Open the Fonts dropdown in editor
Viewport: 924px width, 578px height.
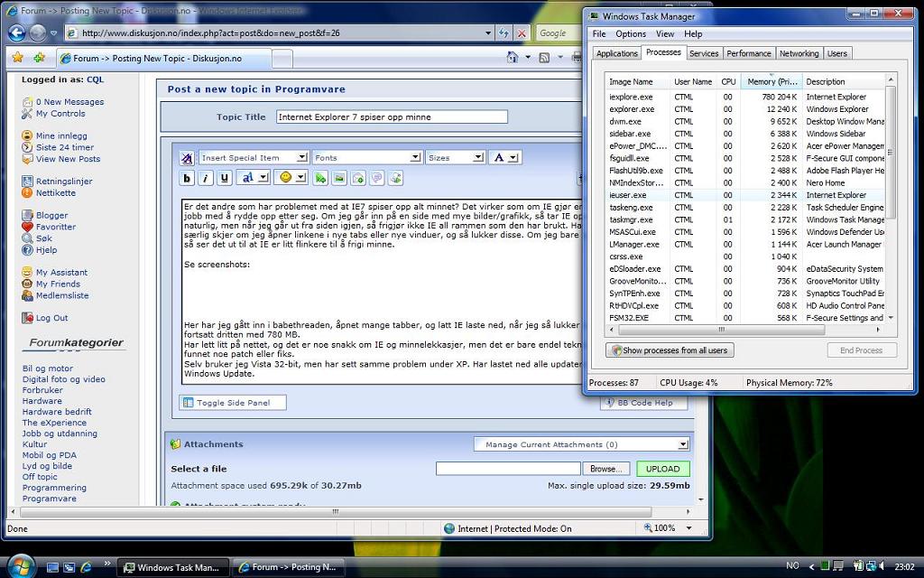coord(367,157)
